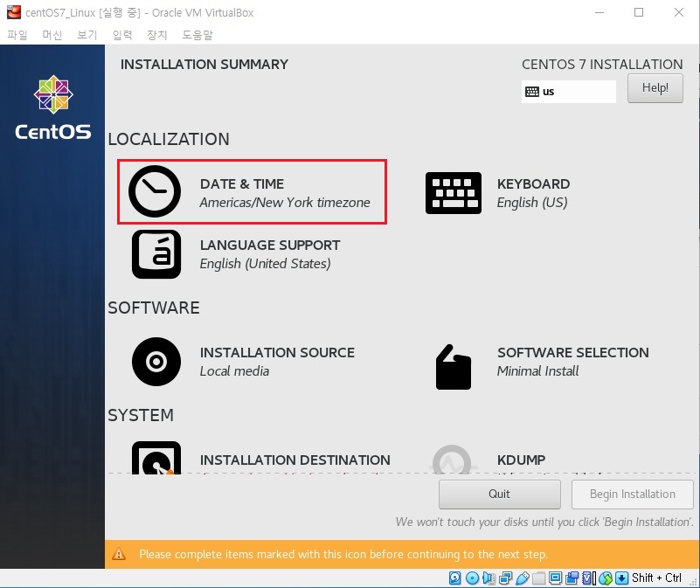The width and height of the screenshot is (700, 588).
Task: Open Language Support icon
Action: [156, 254]
